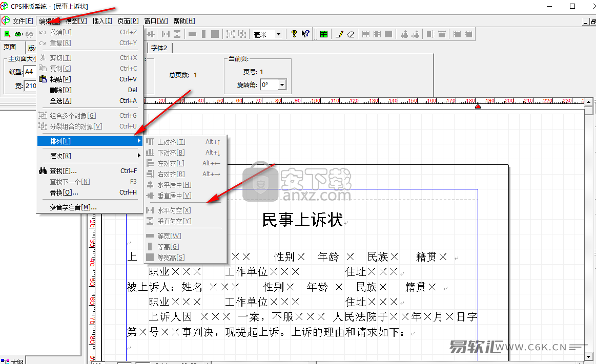Click the ungroup objects toolbar icon
This screenshot has height=364, width=596.
pos(242,34)
